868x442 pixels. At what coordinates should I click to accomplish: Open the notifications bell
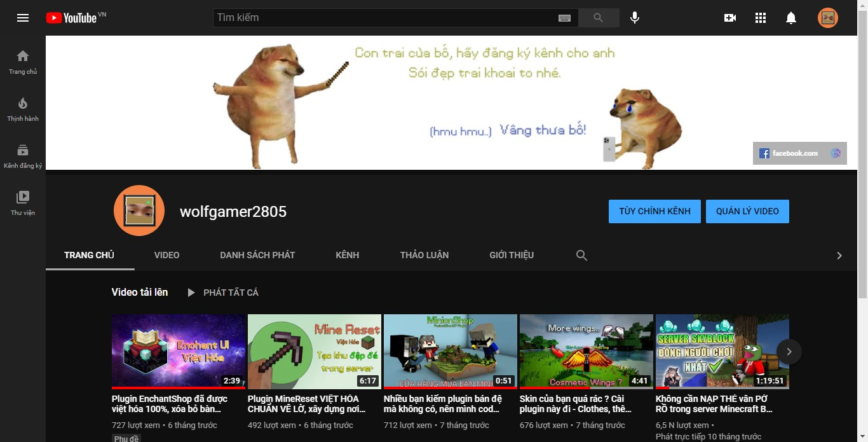[790, 18]
